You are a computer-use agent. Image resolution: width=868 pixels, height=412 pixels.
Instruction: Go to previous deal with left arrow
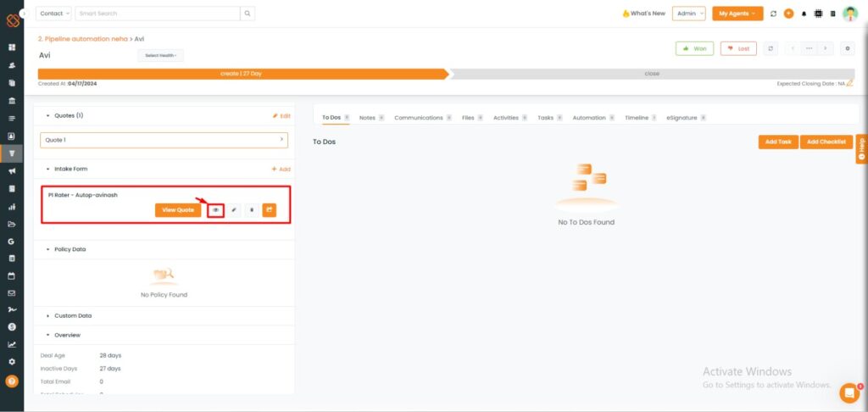click(793, 48)
